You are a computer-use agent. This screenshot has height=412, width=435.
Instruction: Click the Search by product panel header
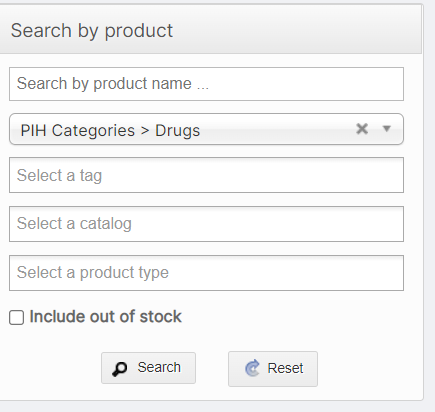(x=210, y=30)
